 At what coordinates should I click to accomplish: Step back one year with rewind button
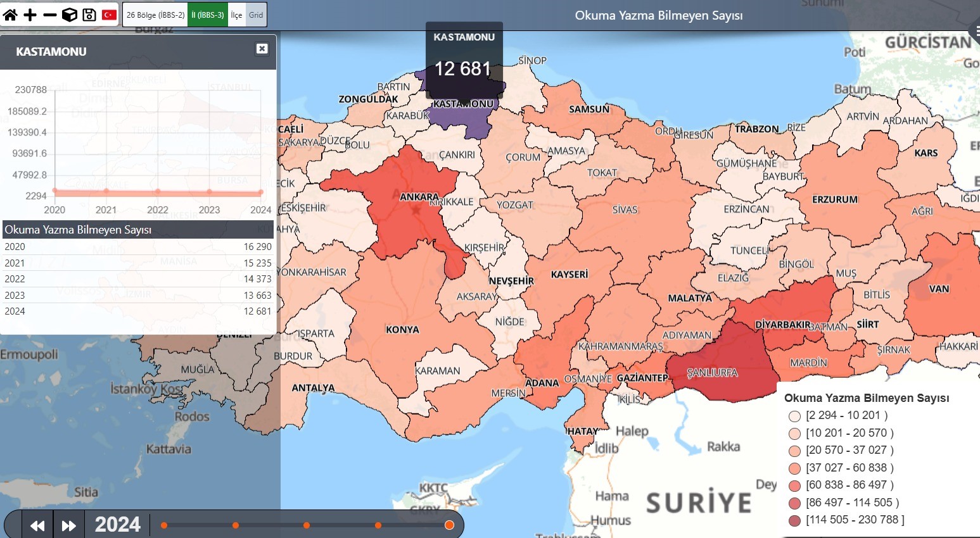pyautogui.click(x=37, y=525)
